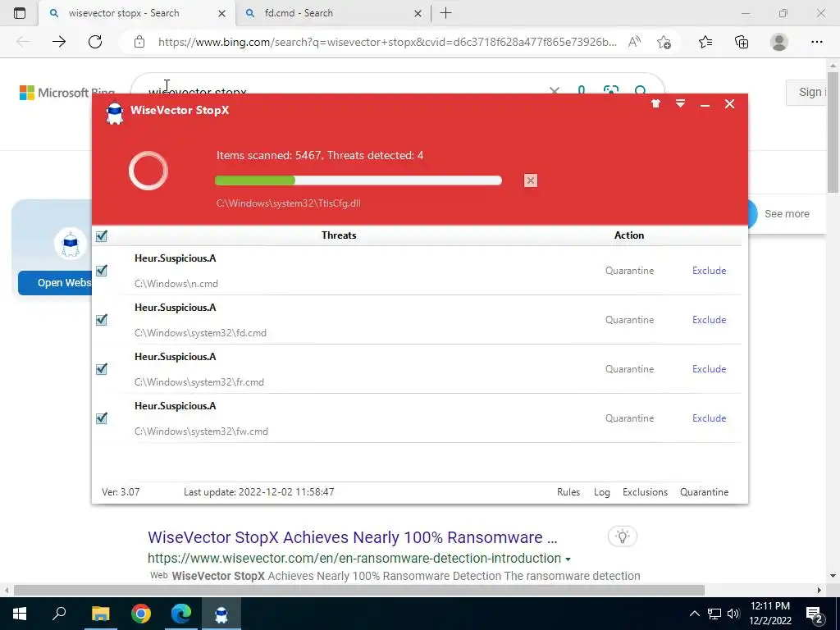The width and height of the screenshot is (840, 630).
Task: Open Edge Settings and more menu
Action: coord(816,42)
